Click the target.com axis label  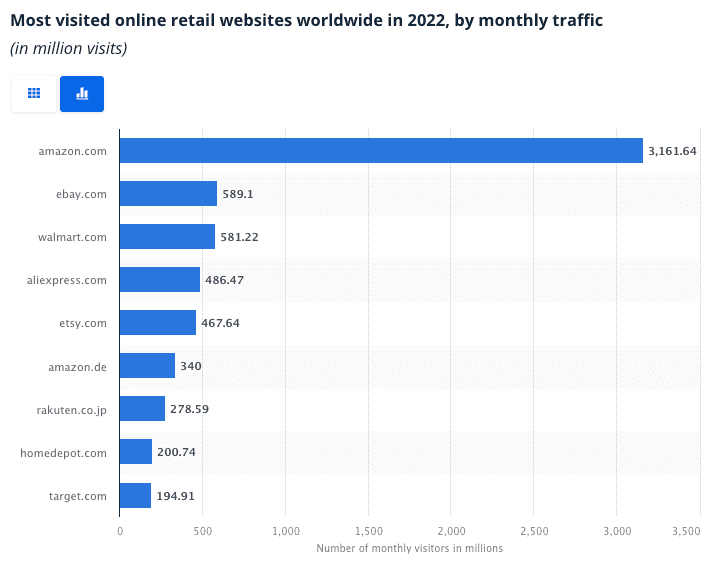pyautogui.click(x=78, y=496)
